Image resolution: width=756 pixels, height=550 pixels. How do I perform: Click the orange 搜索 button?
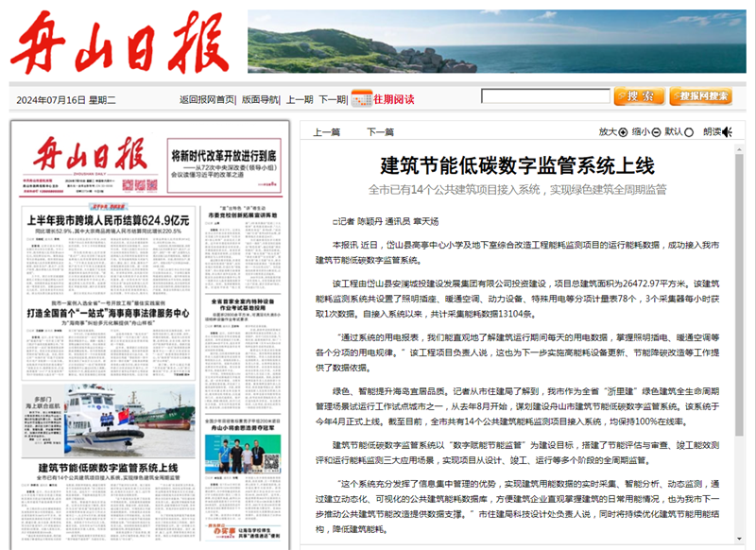(640, 96)
